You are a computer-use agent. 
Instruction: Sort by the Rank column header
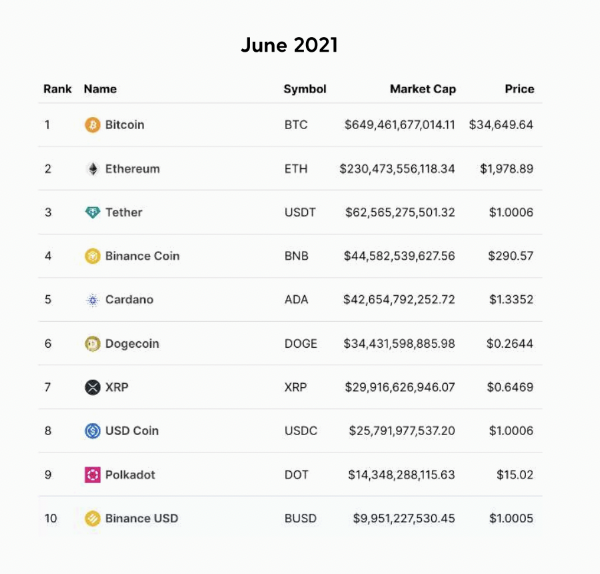57,89
